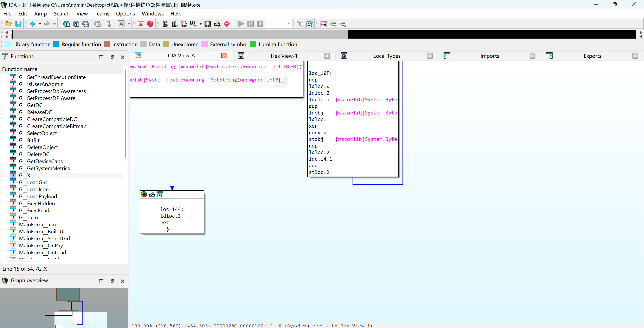Image resolution: width=644 pixels, height=328 pixels.
Task: Jump forward with the gray right arrow
Action: pos(47,24)
